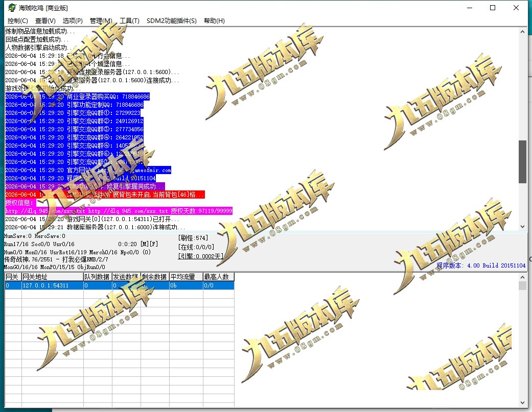Open the 控制(C) menu
532x412 pixels.
(x=18, y=20)
